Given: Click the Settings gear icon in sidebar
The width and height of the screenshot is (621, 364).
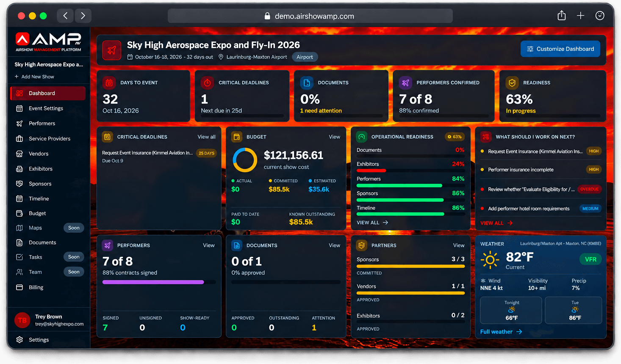Looking at the screenshot, I should tap(19, 339).
